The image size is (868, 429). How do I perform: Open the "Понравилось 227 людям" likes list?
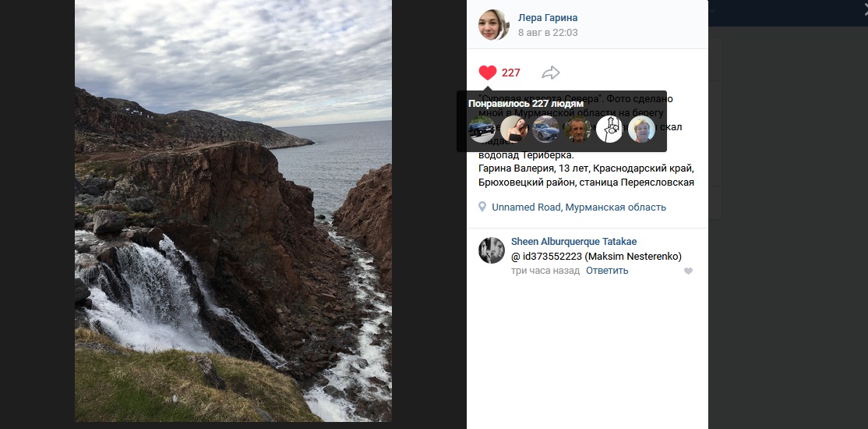(526, 103)
